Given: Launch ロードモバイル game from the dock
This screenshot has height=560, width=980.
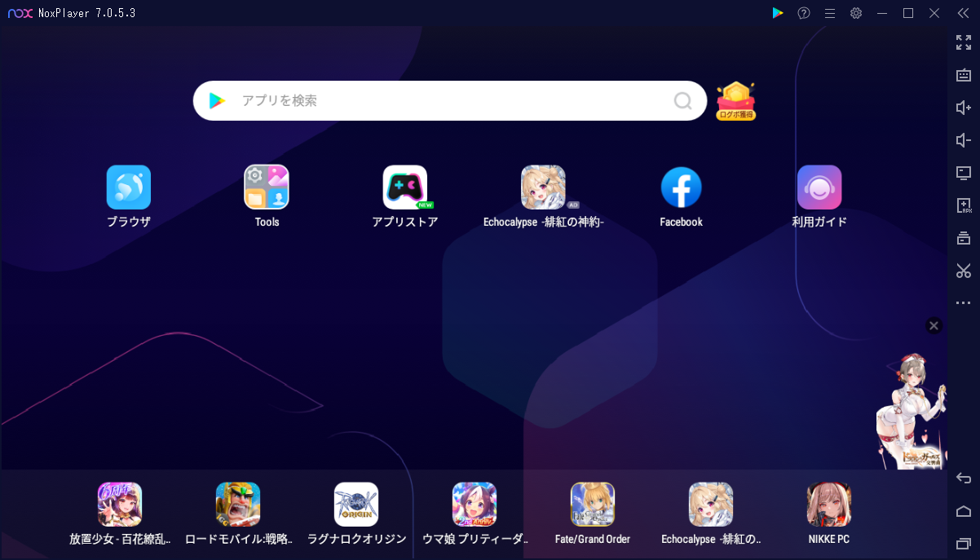Looking at the screenshot, I should (x=238, y=504).
